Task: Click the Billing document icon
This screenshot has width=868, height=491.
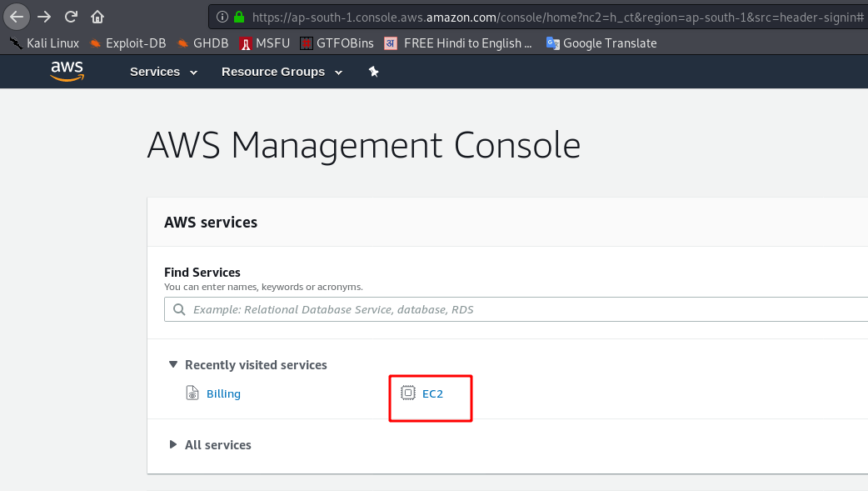Action: 192,393
